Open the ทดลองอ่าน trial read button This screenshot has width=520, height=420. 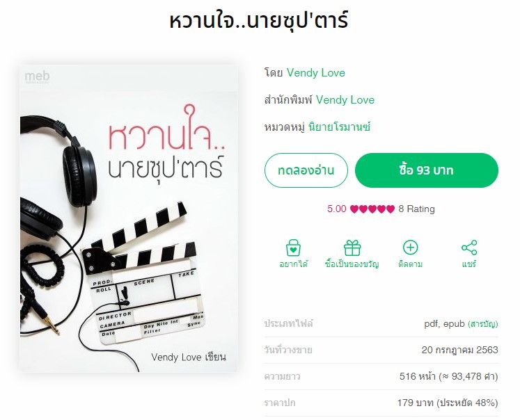tap(306, 170)
